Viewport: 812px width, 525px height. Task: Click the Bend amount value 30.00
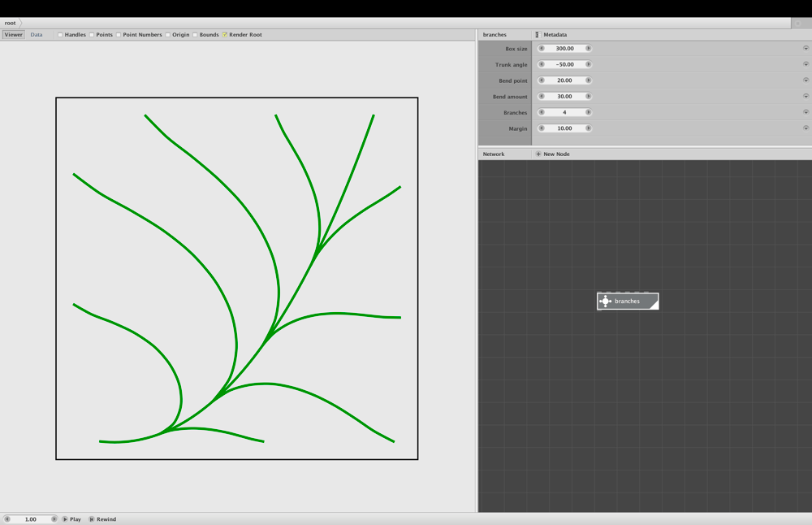coord(564,97)
